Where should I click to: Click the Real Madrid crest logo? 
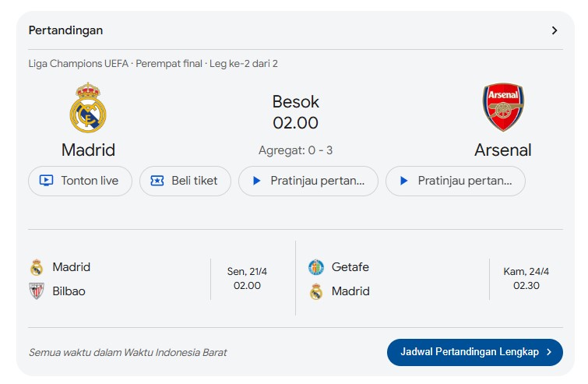[x=88, y=107]
